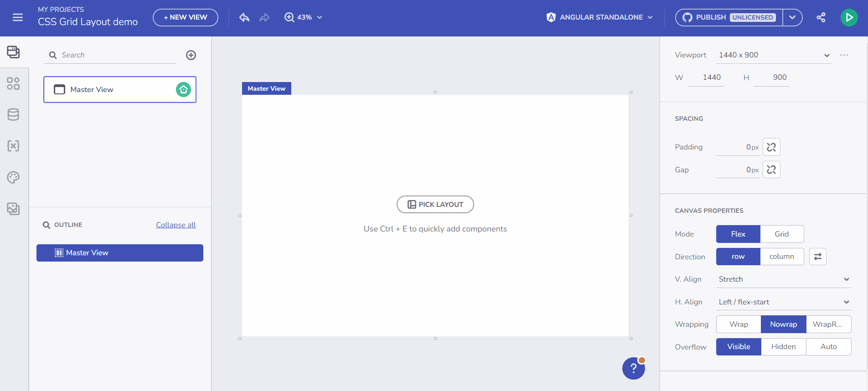Select Master View in views list

(120, 90)
